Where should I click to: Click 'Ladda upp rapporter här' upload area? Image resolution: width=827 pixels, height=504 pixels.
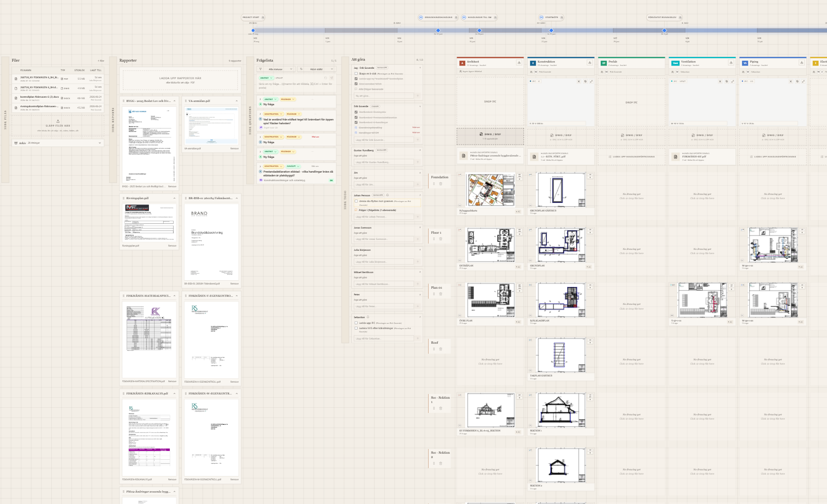pos(180,80)
